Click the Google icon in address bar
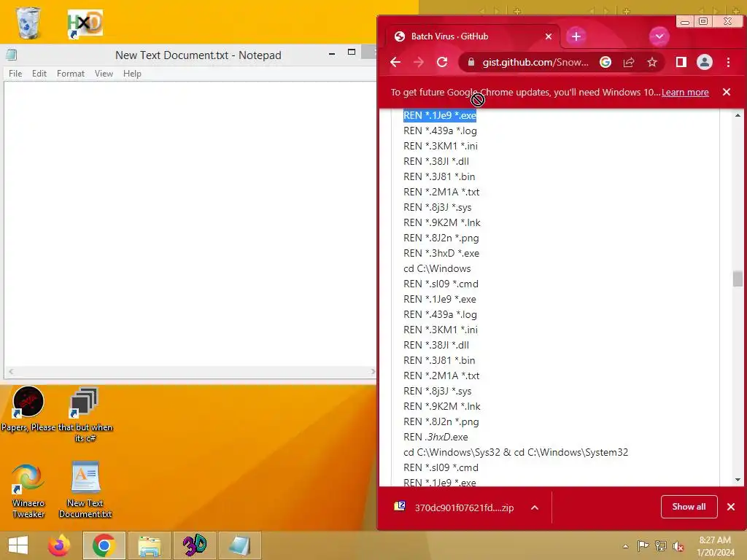Screen dimensions: 747x560 605,62
